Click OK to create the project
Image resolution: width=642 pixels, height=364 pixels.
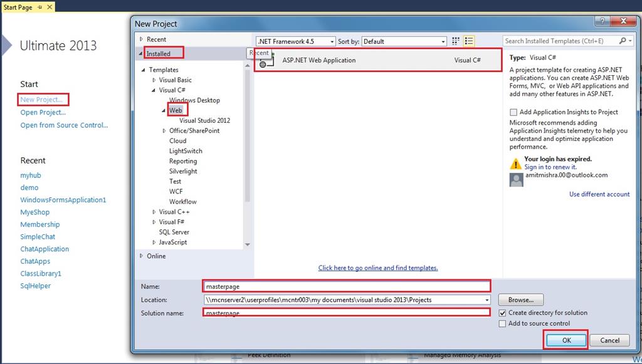[566, 340]
